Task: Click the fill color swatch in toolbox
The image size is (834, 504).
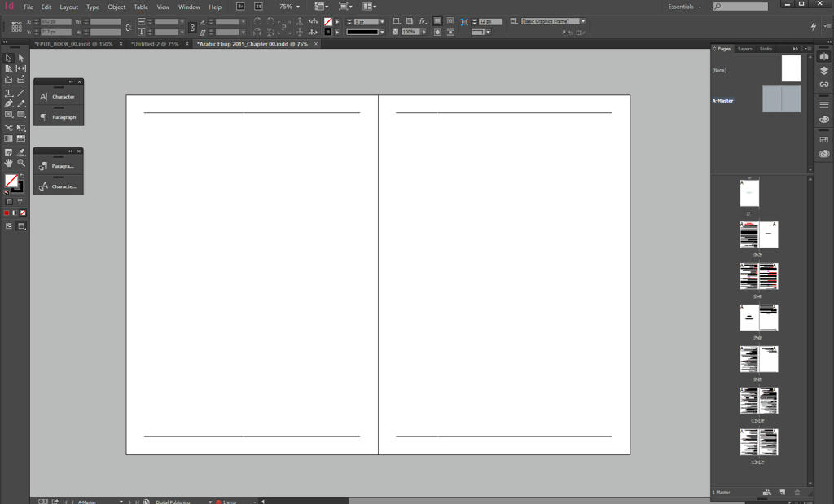Action: pyautogui.click(x=11, y=181)
